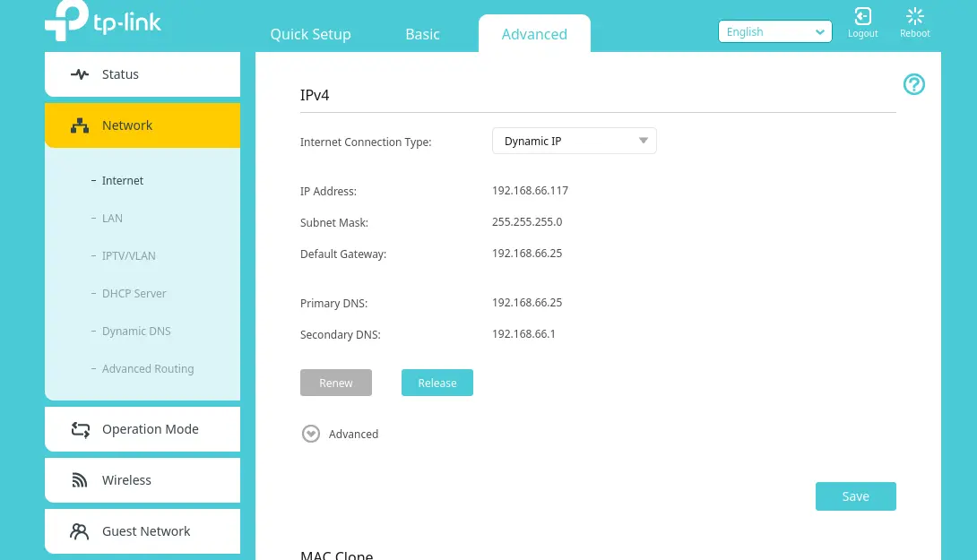Click the Operation Mode arrows icon

80,429
